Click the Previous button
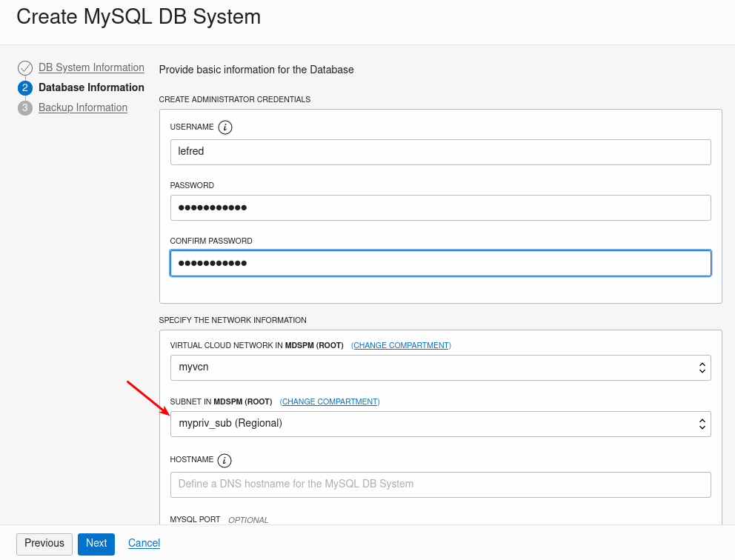735x560 pixels. (x=44, y=544)
